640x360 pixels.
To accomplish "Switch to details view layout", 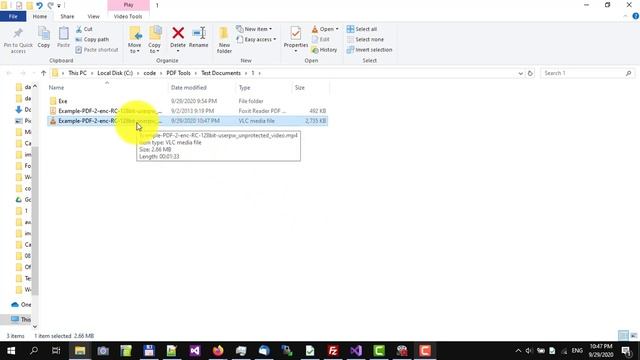I will [x=623, y=336].
